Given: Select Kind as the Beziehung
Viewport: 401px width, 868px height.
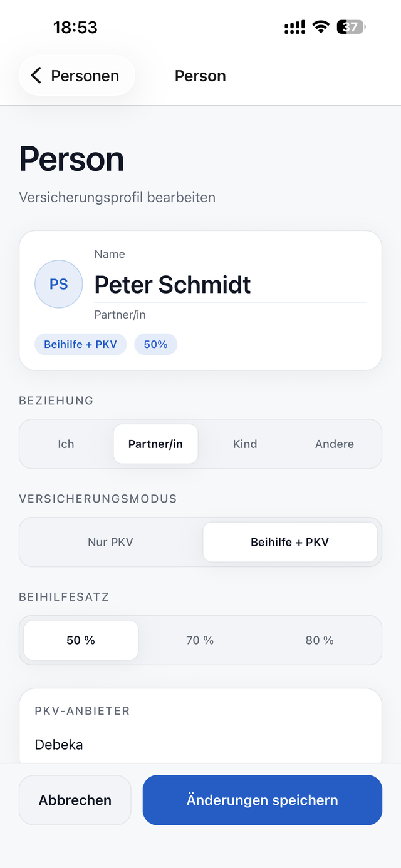Looking at the screenshot, I should tap(244, 444).
